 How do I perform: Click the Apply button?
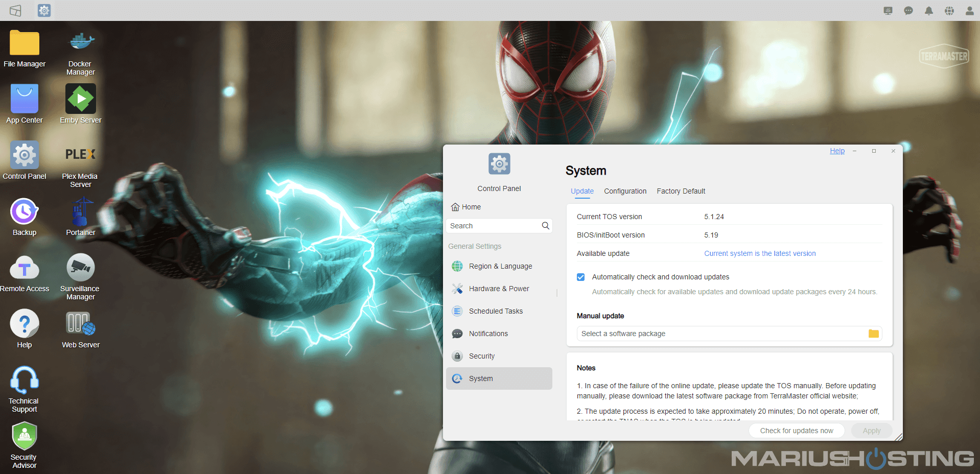click(872, 431)
